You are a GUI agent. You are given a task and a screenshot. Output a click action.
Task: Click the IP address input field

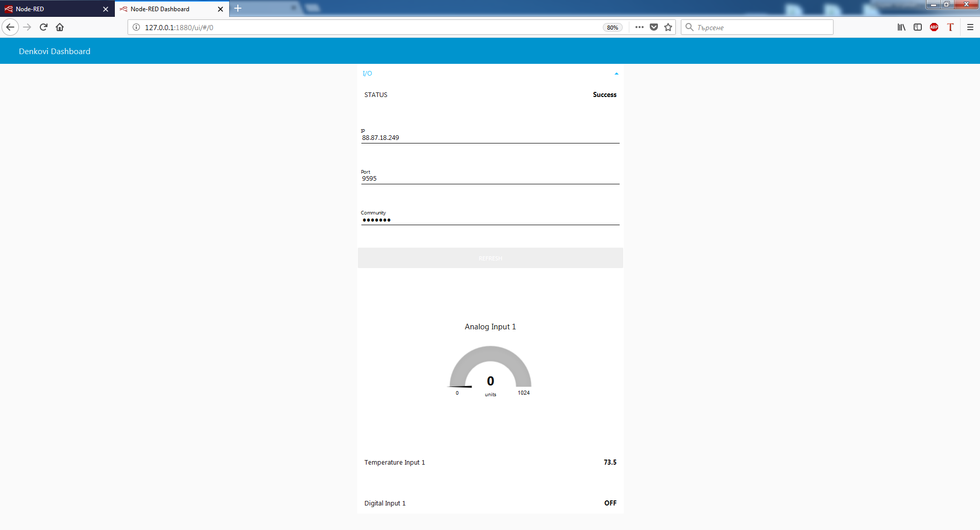(489, 138)
